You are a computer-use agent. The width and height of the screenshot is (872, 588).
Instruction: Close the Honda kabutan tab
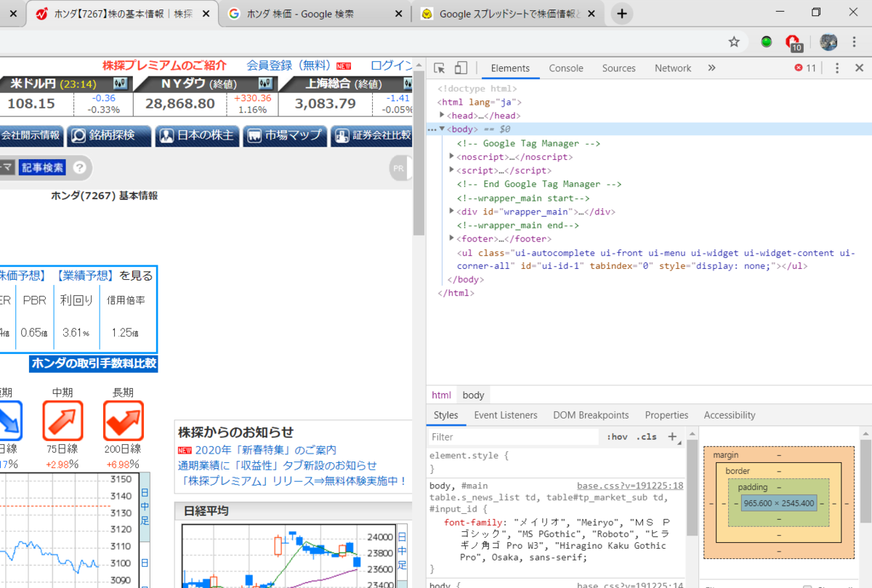pyautogui.click(x=204, y=14)
